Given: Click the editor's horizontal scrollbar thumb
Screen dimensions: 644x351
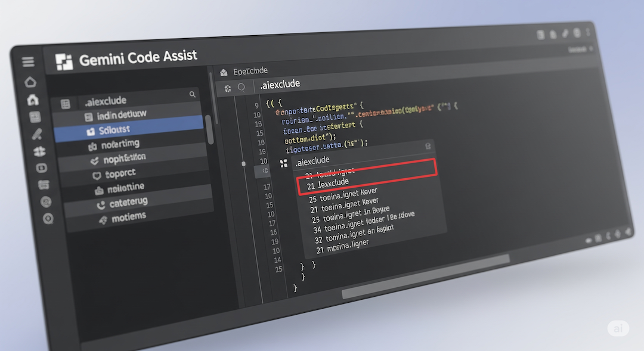Looking at the screenshot, I should coord(426,277).
